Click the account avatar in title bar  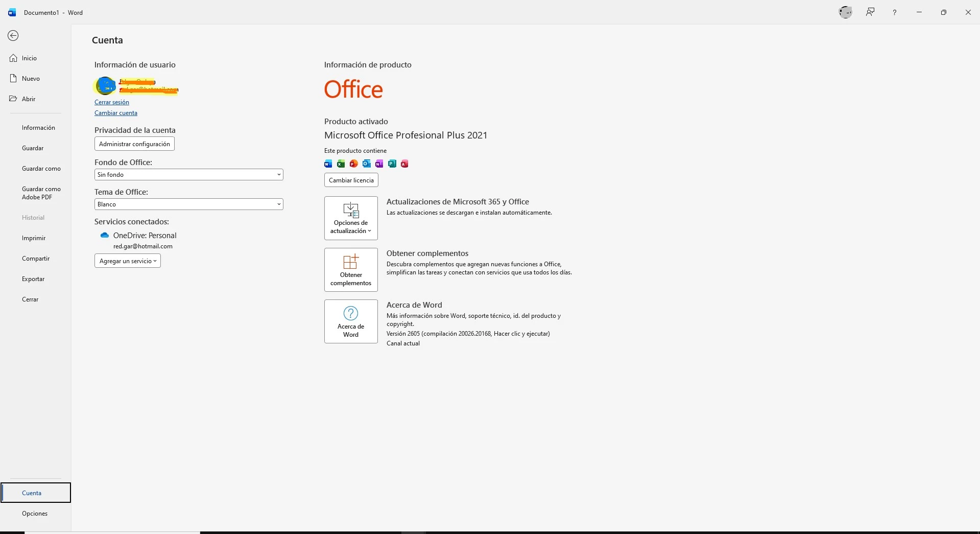click(x=846, y=12)
